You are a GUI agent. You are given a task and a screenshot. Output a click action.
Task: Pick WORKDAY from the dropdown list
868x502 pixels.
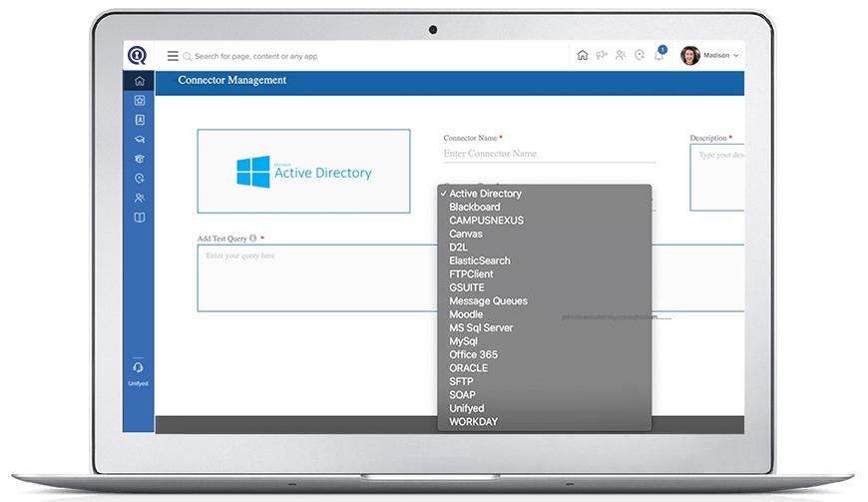pyautogui.click(x=544, y=422)
